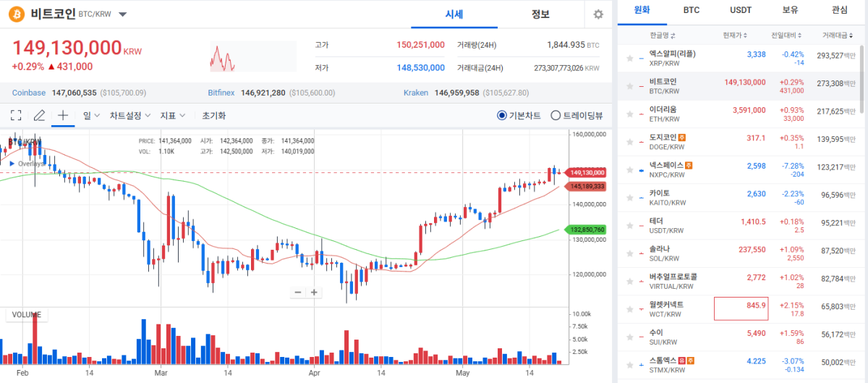Expand 차트설정 dropdown
Image resolution: width=868 pixels, height=383 pixels.
(x=130, y=115)
